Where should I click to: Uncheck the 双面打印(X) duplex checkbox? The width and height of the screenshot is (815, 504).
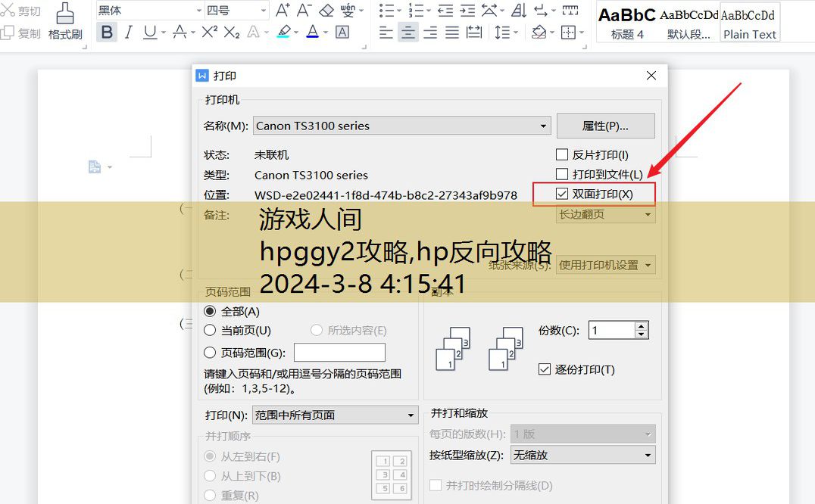click(x=561, y=194)
